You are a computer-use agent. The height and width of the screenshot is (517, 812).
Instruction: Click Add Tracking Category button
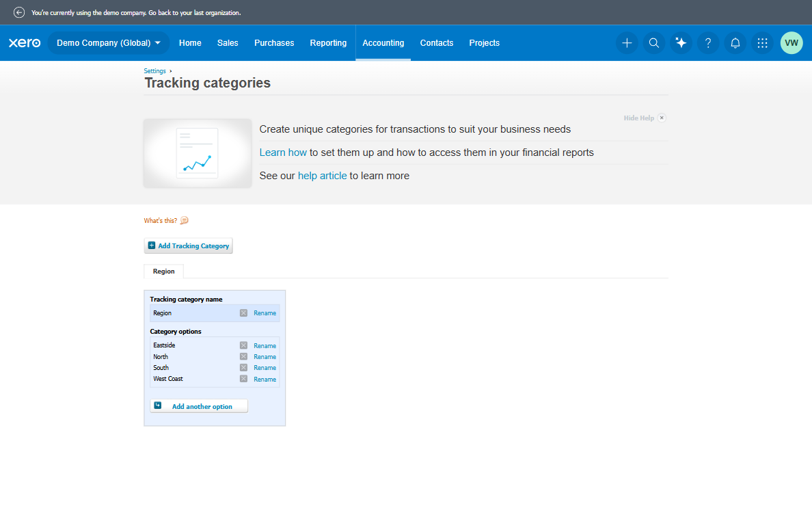(x=189, y=246)
